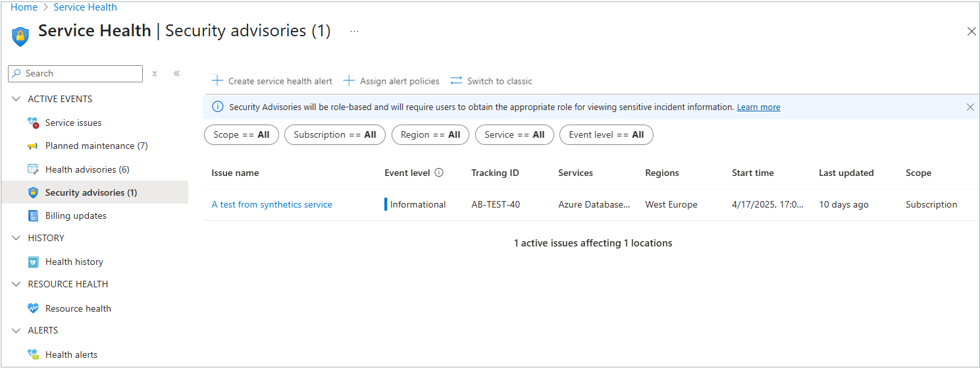Collapse the sidebar with double chevron

176,74
